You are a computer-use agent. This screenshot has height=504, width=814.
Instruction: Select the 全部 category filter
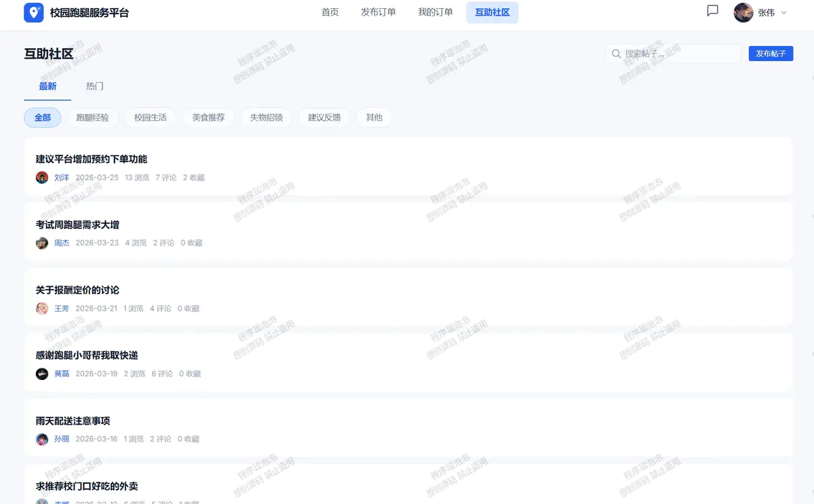point(43,117)
